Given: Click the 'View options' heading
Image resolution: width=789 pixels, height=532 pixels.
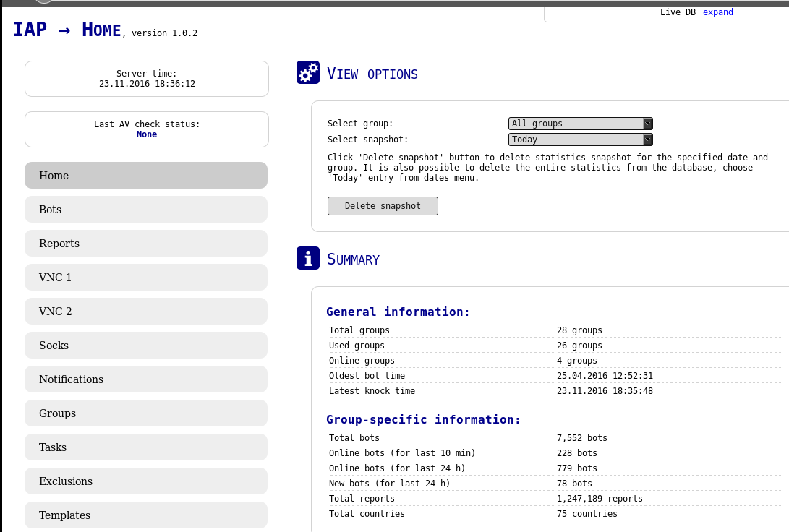Looking at the screenshot, I should (x=372, y=74).
